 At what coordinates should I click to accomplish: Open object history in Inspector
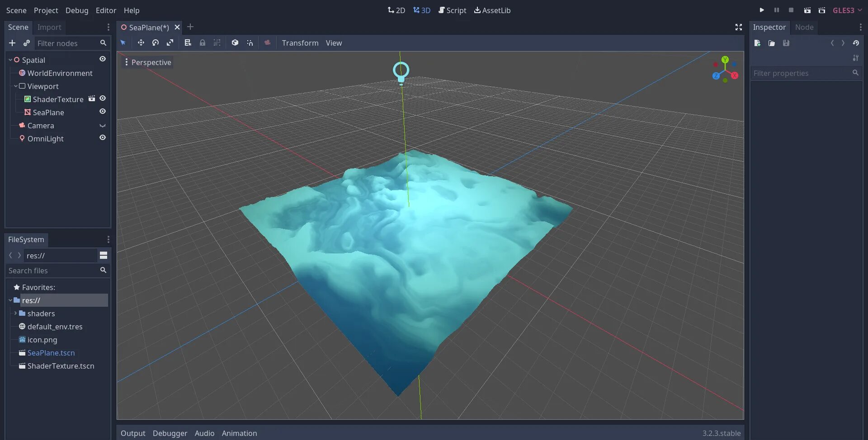856,43
